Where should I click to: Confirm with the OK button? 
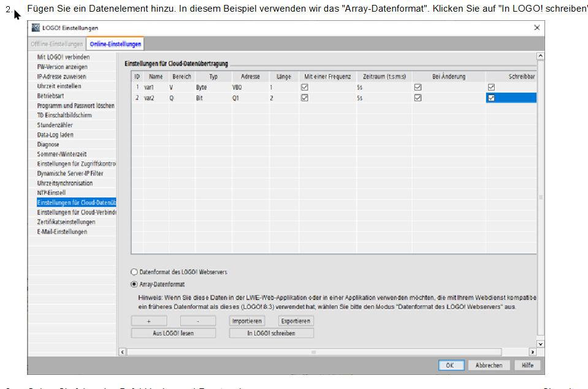coord(451,365)
